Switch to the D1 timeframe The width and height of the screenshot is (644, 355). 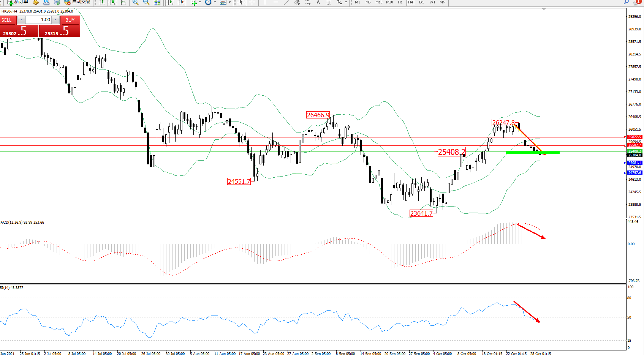tap(421, 2)
